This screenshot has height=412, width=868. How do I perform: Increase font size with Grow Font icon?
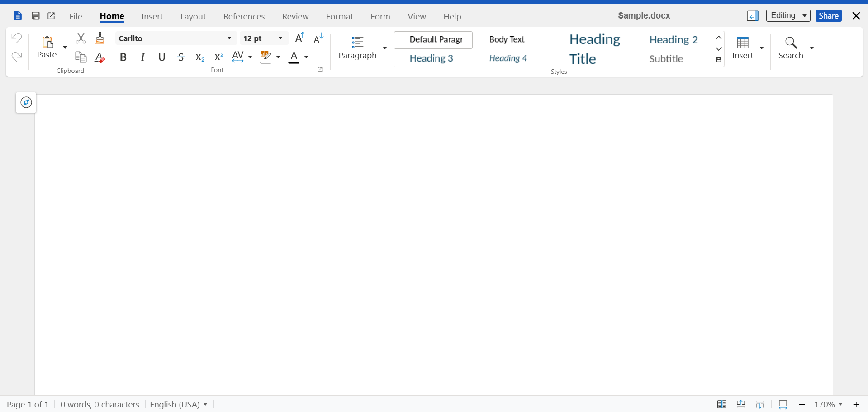click(x=299, y=38)
